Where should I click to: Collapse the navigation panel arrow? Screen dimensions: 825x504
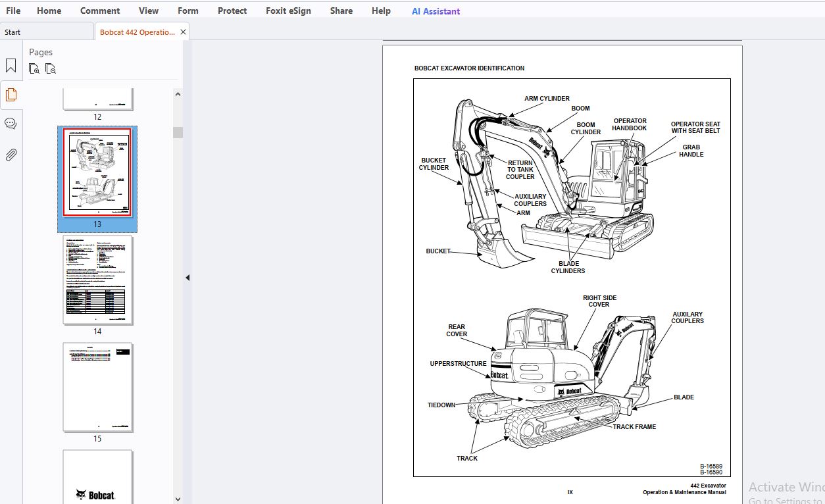[x=187, y=278]
